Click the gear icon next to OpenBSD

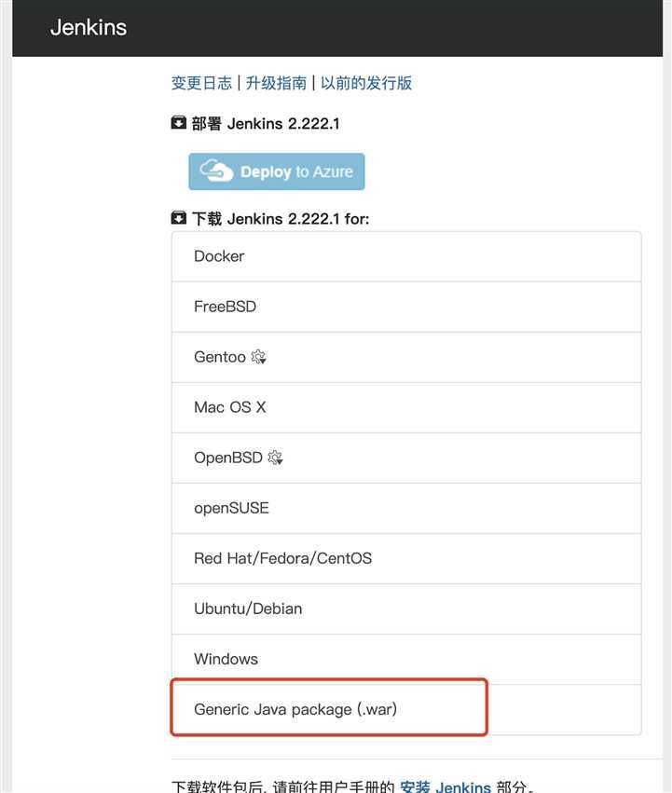(x=275, y=458)
